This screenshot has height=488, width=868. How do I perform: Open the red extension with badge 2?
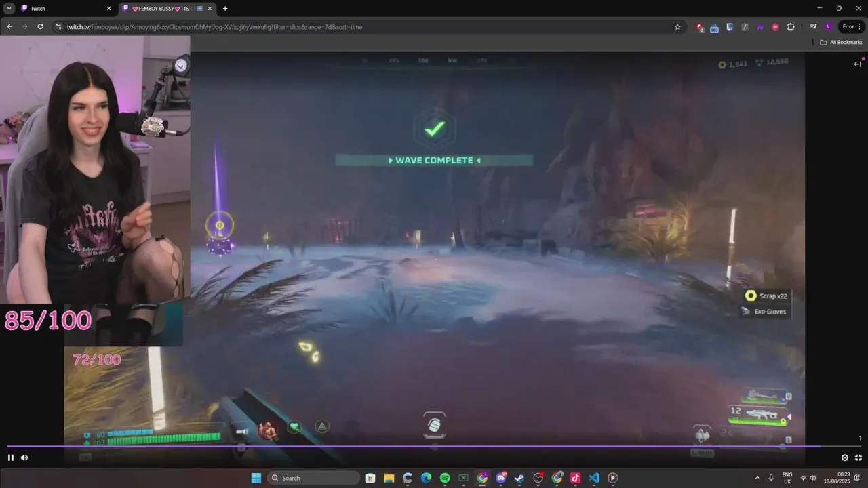click(x=700, y=27)
